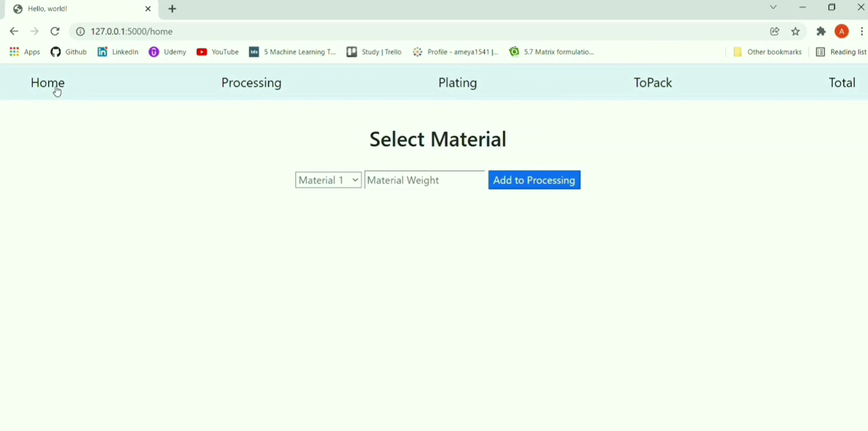
Task: Click the reload page icon
Action: tap(55, 31)
